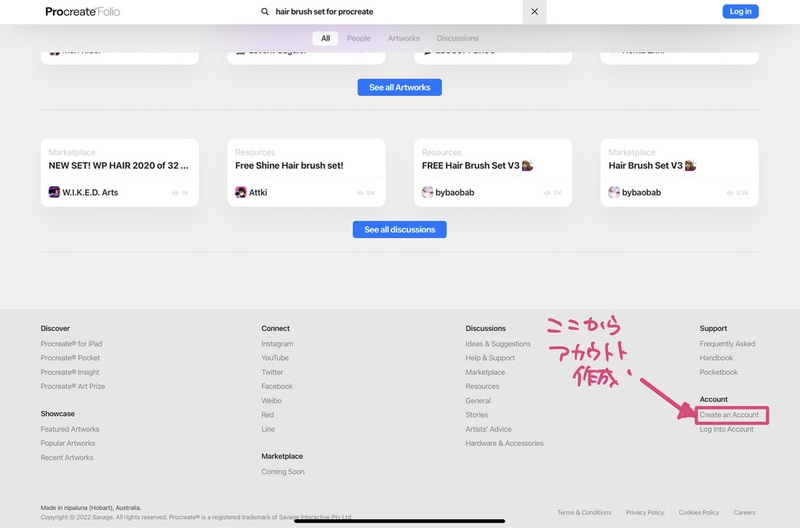Open NEW SET! WP HAIR 2020 discussion card

(120, 172)
